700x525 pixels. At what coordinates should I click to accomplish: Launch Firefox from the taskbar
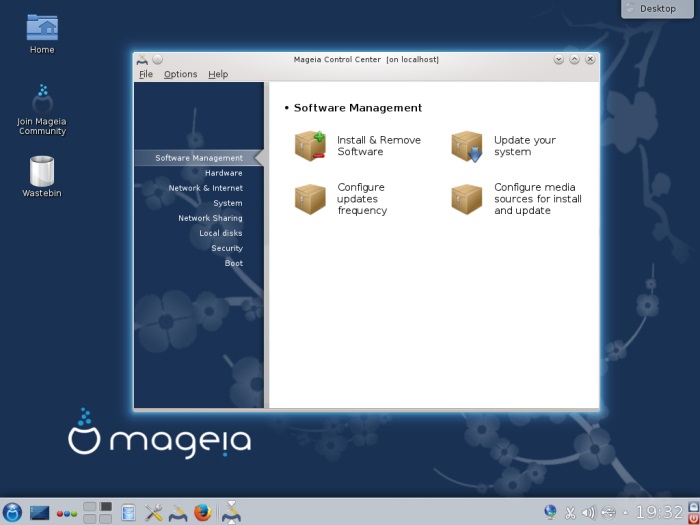pos(202,512)
